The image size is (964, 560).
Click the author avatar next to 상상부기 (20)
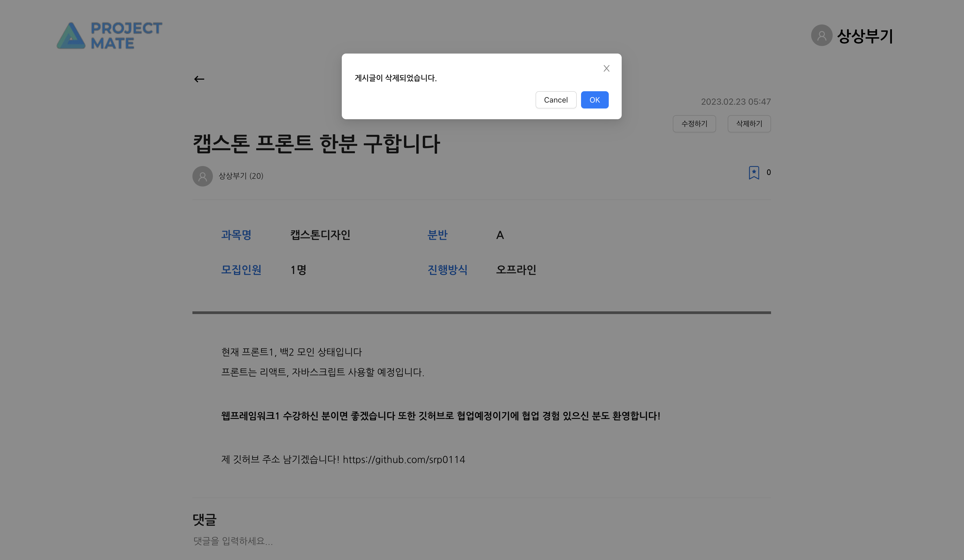[202, 176]
